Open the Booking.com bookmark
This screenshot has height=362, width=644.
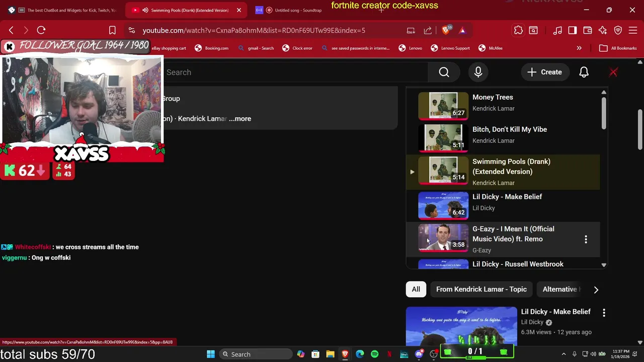[211, 48]
